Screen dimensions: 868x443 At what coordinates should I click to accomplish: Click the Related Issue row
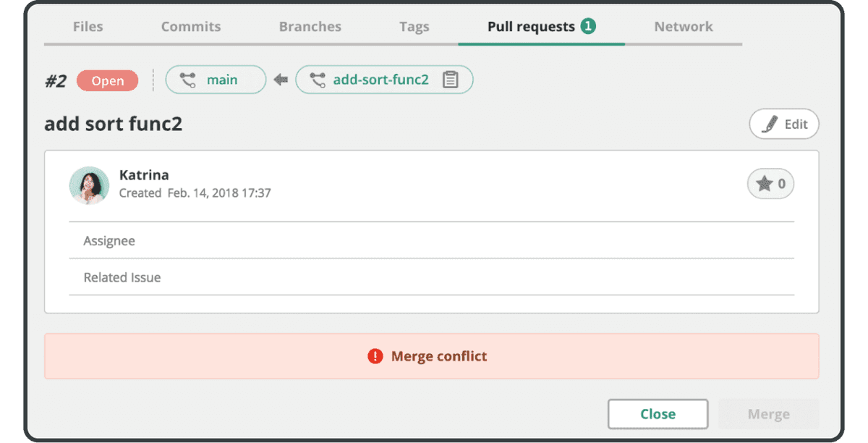(x=431, y=277)
